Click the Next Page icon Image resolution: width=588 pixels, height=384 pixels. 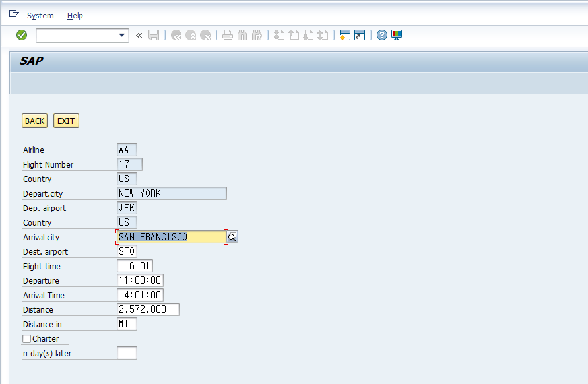[308, 35]
